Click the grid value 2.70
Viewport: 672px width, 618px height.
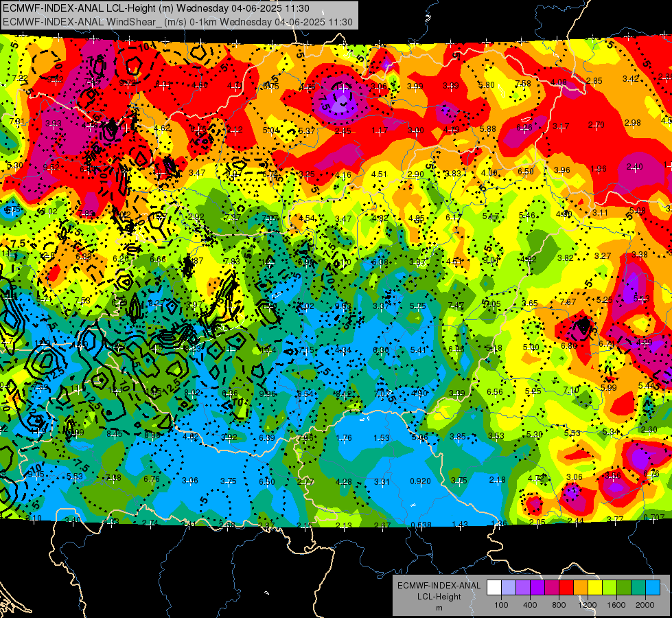596,125
